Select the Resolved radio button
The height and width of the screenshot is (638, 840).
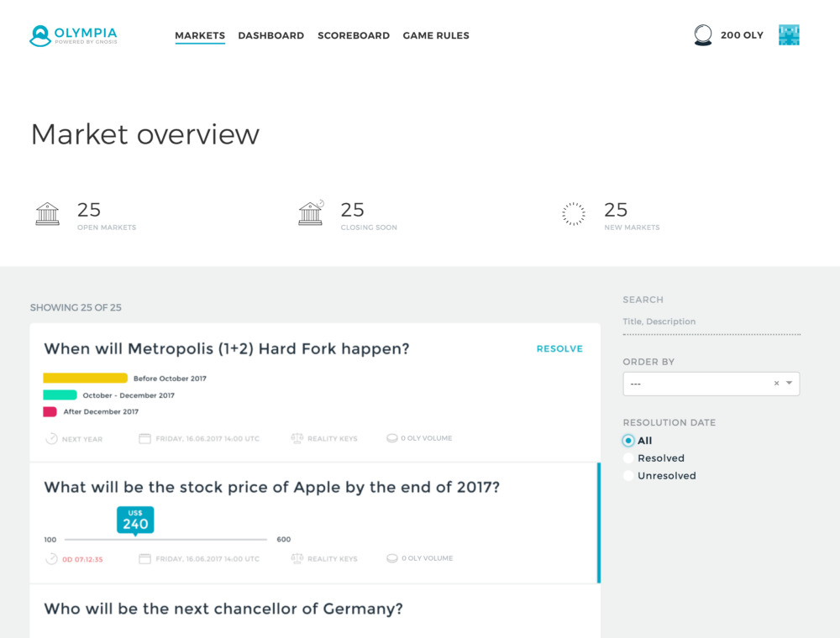point(628,458)
